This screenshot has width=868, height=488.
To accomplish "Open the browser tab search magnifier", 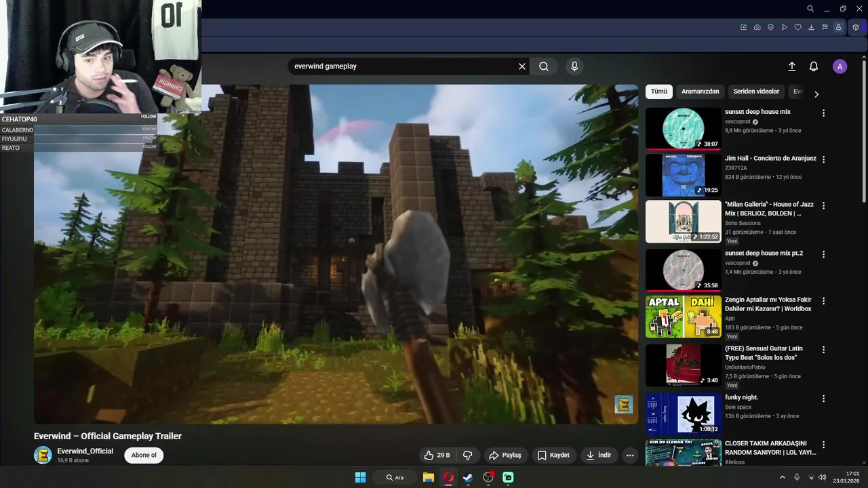I will point(810,9).
